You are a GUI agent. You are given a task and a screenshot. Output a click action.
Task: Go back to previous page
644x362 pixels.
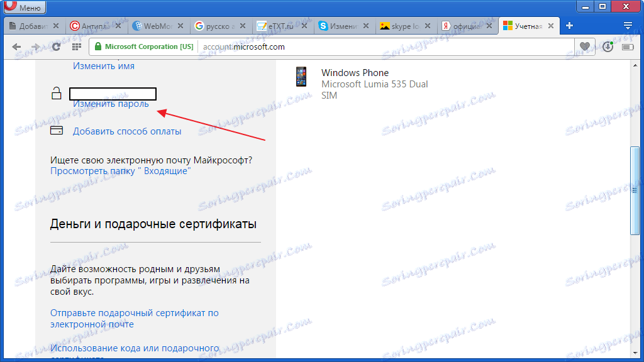tap(16, 47)
